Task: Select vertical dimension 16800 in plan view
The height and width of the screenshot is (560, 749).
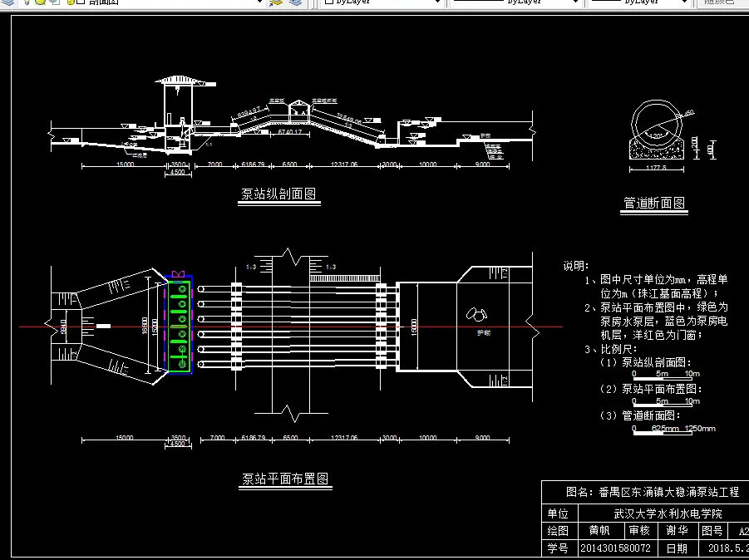Action: (x=145, y=326)
